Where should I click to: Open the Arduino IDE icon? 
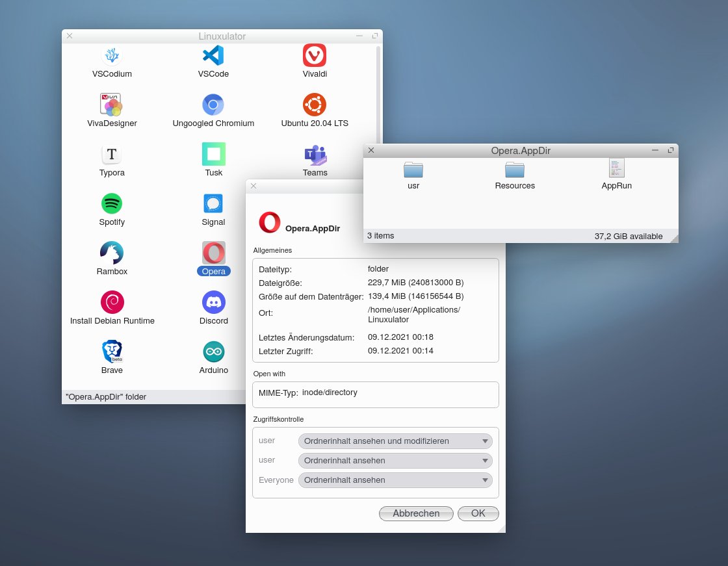coord(213,352)
